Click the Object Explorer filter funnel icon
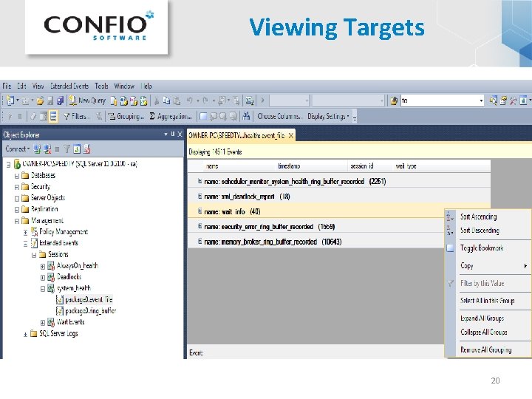The image size is (532, 399). [x=66, y=149]
